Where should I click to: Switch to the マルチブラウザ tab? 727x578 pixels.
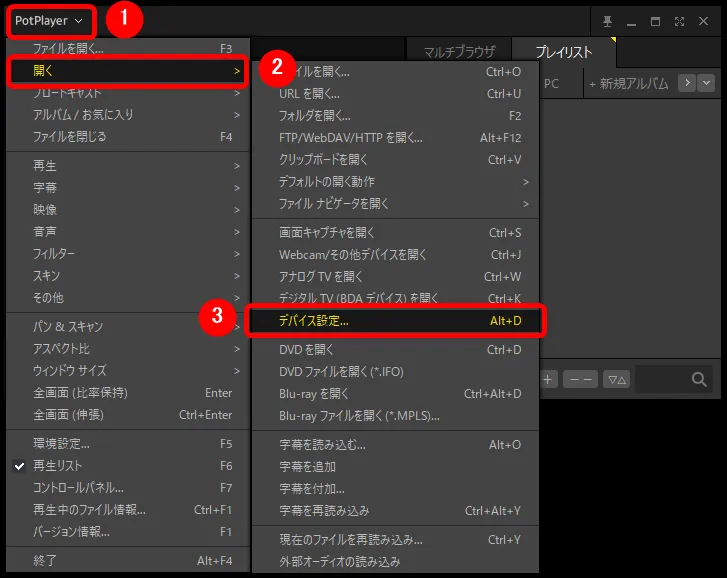click(x=459, y=51)
